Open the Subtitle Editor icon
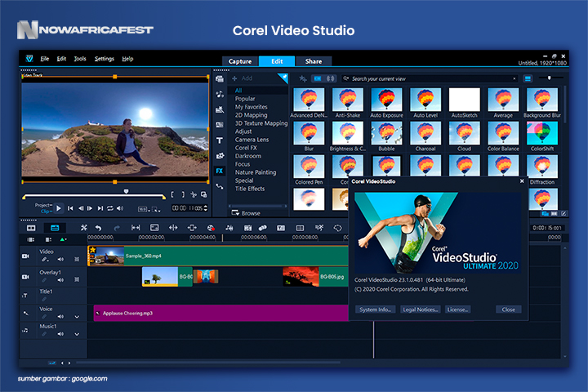Image resolution: width=588 pixels, height=392 pixels. (281, 228)
